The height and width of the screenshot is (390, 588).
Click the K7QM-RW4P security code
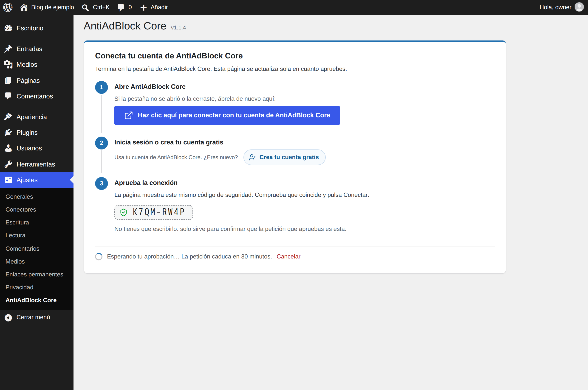point(158,212)
